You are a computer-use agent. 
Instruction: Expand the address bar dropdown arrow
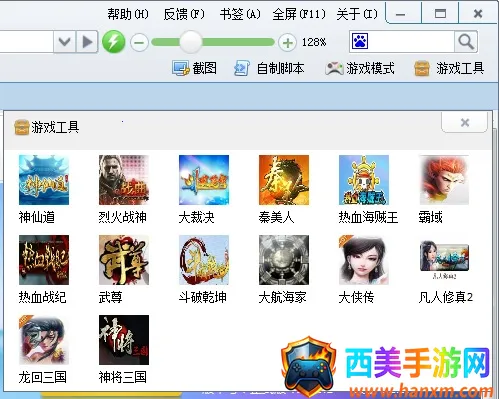pos(65,42)
